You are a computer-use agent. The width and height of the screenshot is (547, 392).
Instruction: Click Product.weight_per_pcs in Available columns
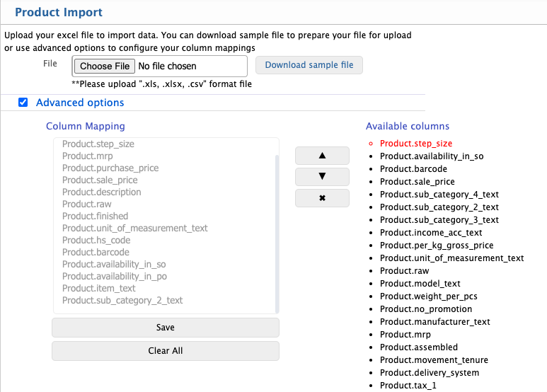point(428,296)
